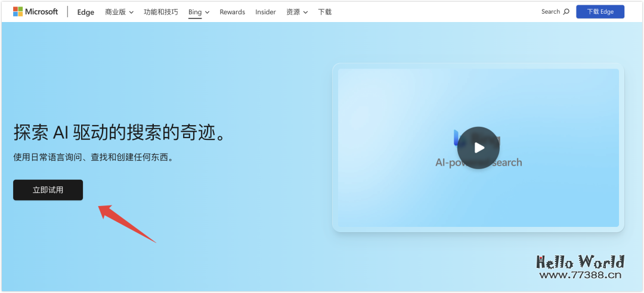The image size is (644, 293).
Task: Expand the Bing dropdown menu
Action: 199,12
